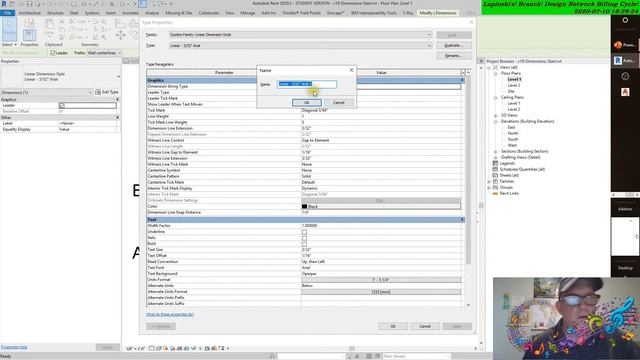Toggle the Bold checkbox
This screenshot has width=640, height=360.
pos(304,244)
